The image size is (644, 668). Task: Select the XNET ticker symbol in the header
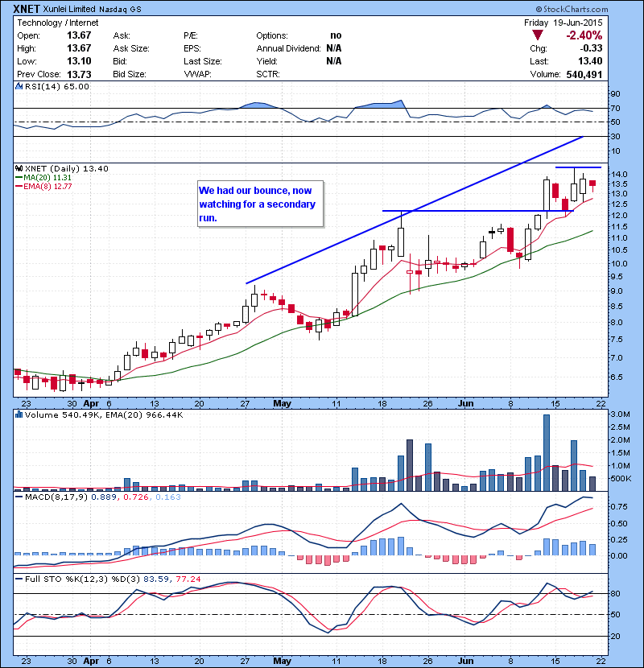tap(27, 9)
